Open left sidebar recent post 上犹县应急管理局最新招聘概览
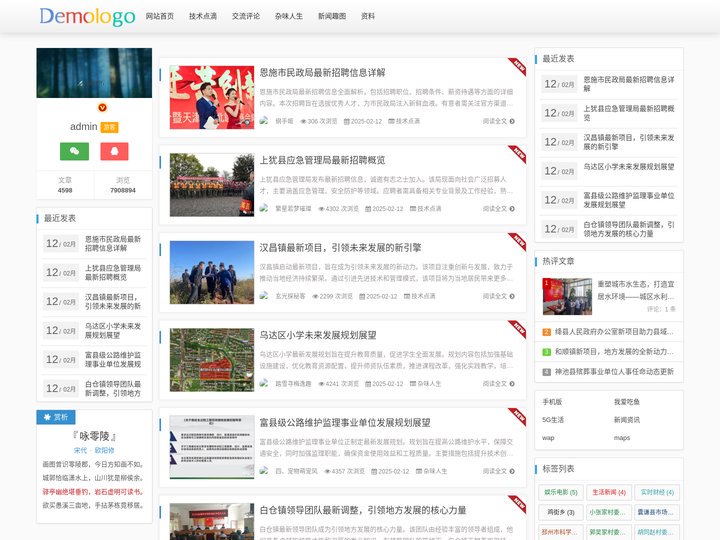This screenshot has width=720, height=540. [113, 273]
